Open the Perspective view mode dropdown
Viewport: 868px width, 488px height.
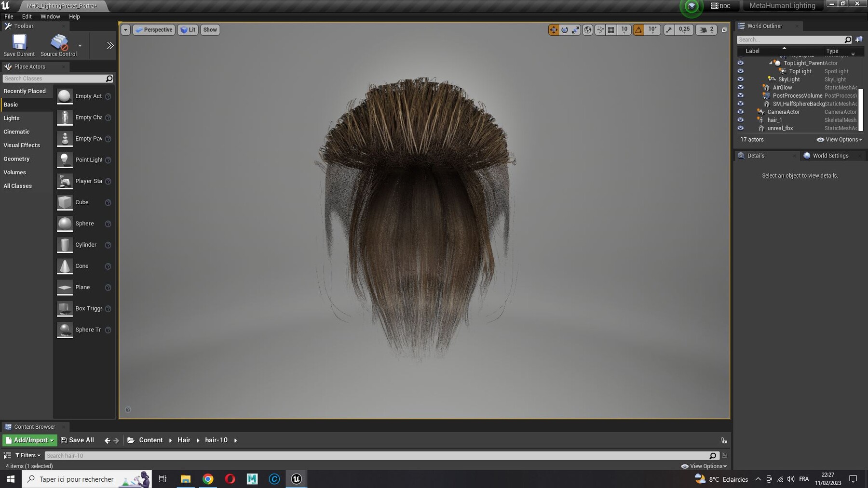click(154, 30)
